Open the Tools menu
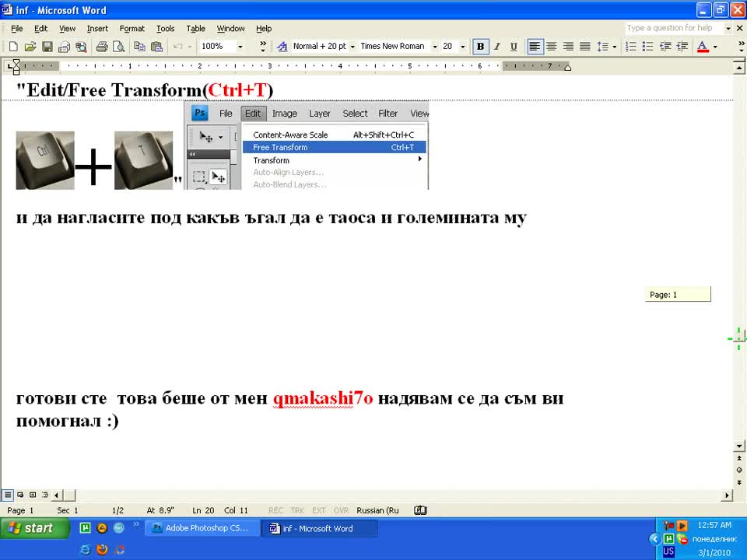Image resolution: width=747 pixels, height=560 pixels. tap(165, 29)
